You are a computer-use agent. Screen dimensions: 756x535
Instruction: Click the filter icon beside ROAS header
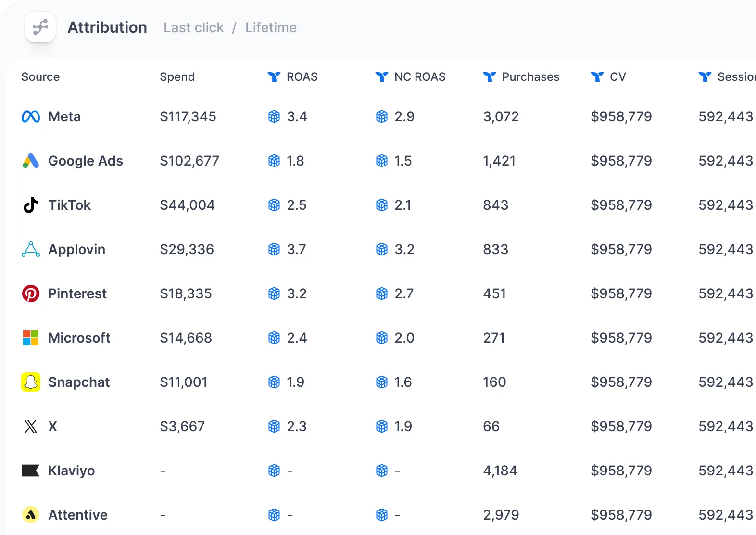[x=274, y=77]
